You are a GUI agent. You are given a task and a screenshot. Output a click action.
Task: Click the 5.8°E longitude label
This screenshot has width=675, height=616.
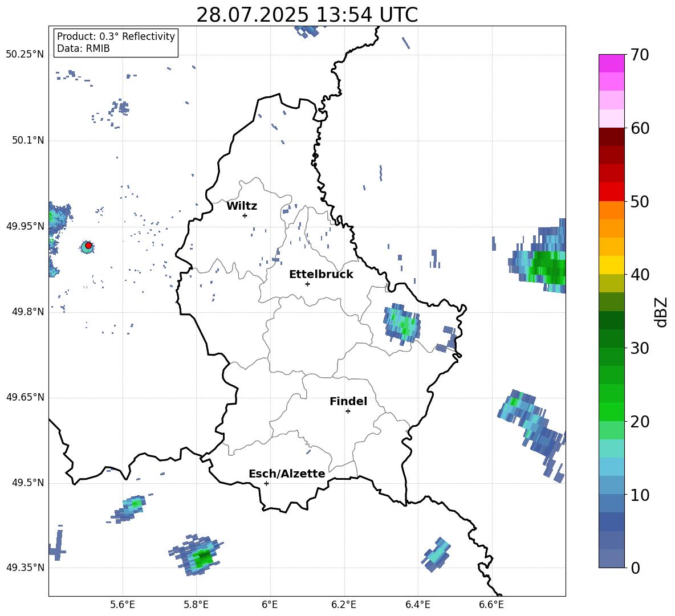(196, 605)
